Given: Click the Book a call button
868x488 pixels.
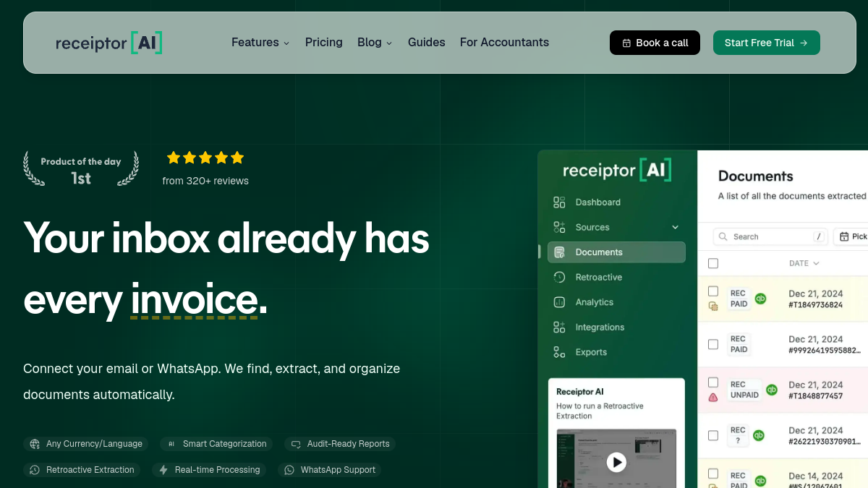Looking at the screenshot, I should click(655, 43).
